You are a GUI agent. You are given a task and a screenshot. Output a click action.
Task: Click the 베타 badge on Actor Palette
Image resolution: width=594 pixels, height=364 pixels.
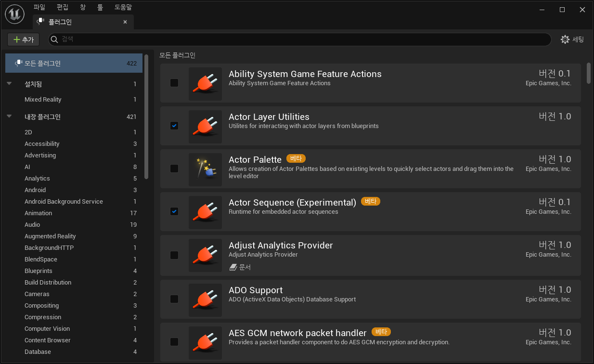click(296, 158)
